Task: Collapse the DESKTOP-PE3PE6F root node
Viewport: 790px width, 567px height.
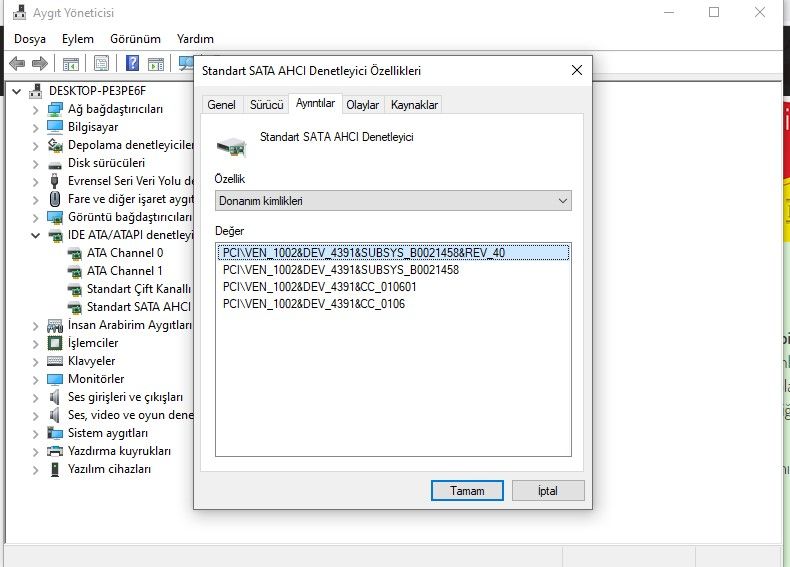Action: click(17, 91)
